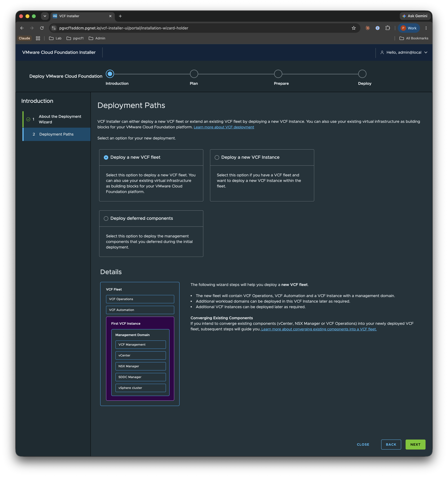Screen dimensions: 448x477
Task: Click the Deployment Paths heading
Action: click(131, 105)
